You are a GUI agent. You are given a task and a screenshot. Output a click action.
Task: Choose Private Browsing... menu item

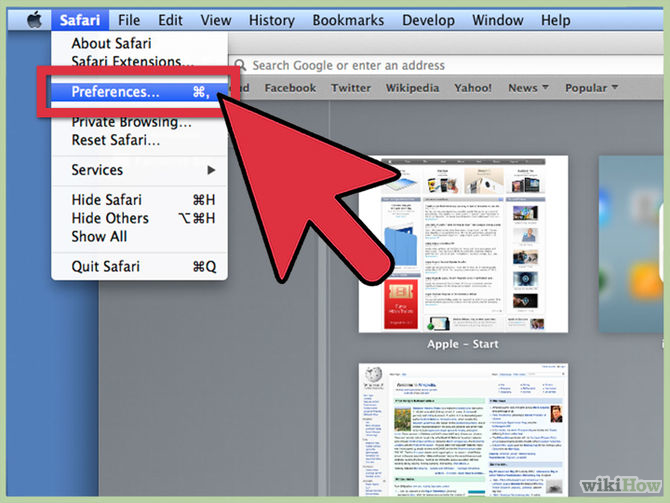click(x=139, y=122)
